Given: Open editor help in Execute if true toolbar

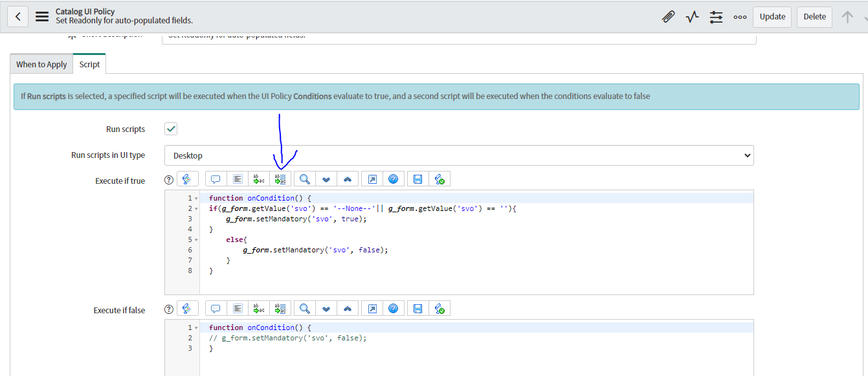Looking at the screenshot, I should [394, 179].
